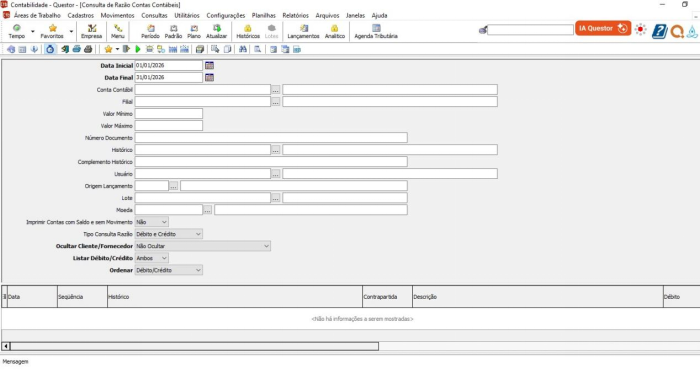Image resolution: width=700 pixels, height=374 pixels.
Task: Click the Atualizar toolbar icon
Action: click(217, 31)
